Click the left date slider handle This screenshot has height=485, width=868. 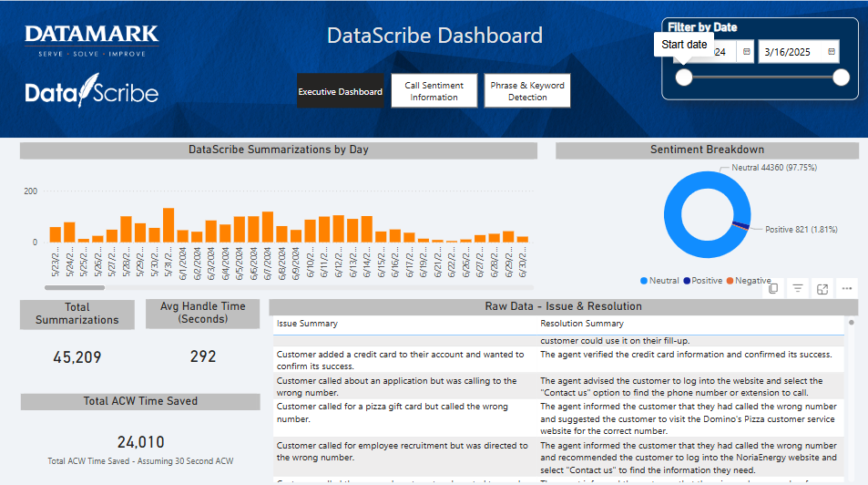click(x=684, y=77)
